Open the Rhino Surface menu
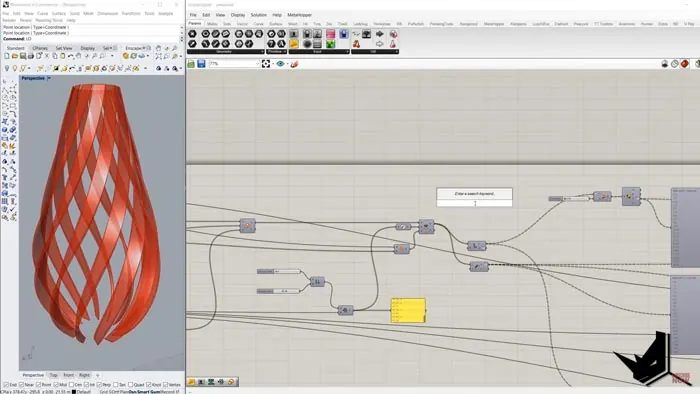700x394 pixels. coord(58,14)
